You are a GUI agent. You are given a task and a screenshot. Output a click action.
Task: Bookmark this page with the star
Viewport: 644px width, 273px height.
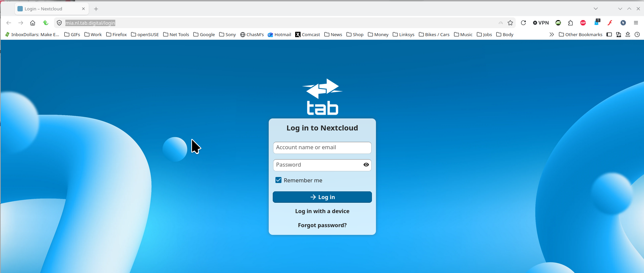pos(510,23)
